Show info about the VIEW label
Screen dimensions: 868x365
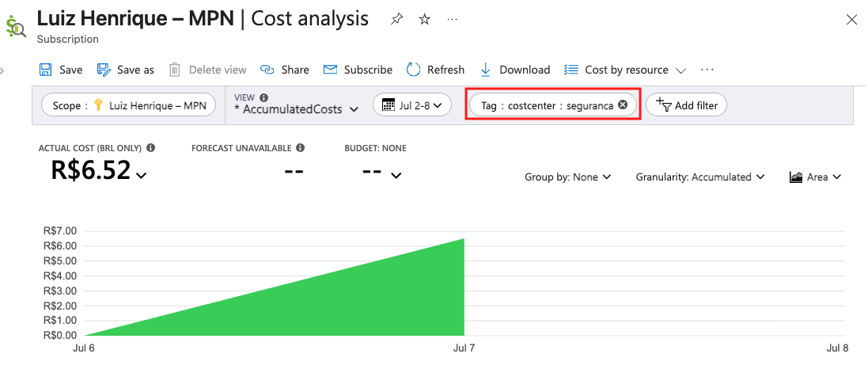263,97
